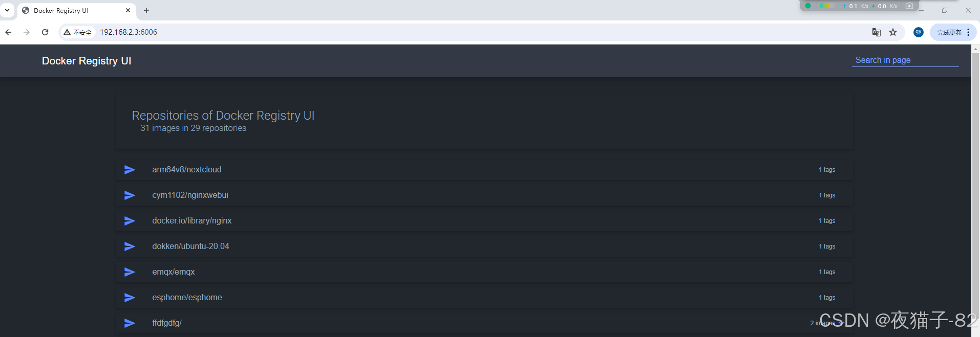Image resolution: width=980 pixels, height=337 pixels.
Task: Open a new browser tab with plus button
Action: [x=146, y=10]
